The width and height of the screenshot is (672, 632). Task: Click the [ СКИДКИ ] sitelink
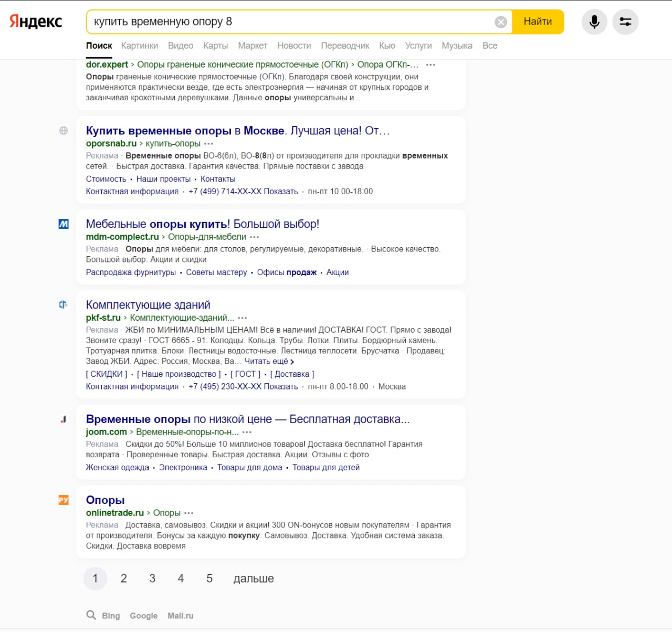107,374
